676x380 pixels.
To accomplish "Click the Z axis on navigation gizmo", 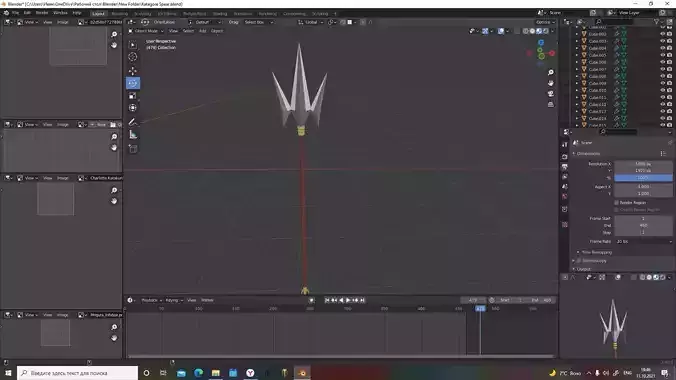I will (541, 43).
